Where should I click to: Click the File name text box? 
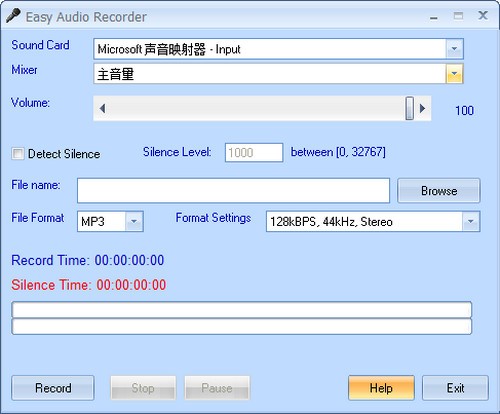233,191
